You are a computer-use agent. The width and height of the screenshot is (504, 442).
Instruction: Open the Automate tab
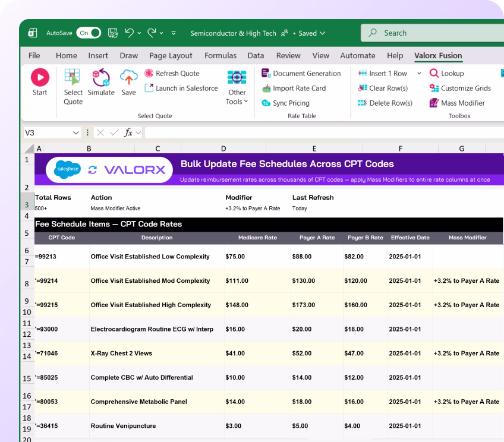(x=357, y=56)
